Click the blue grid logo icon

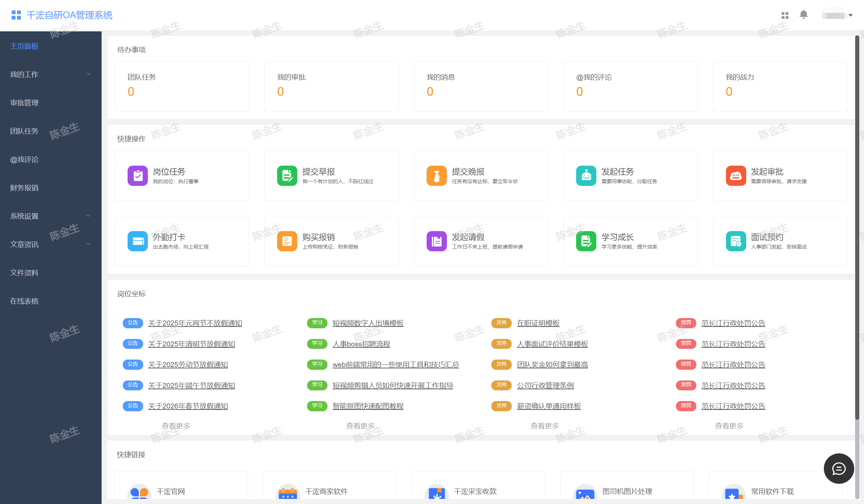tap(16, 15)
